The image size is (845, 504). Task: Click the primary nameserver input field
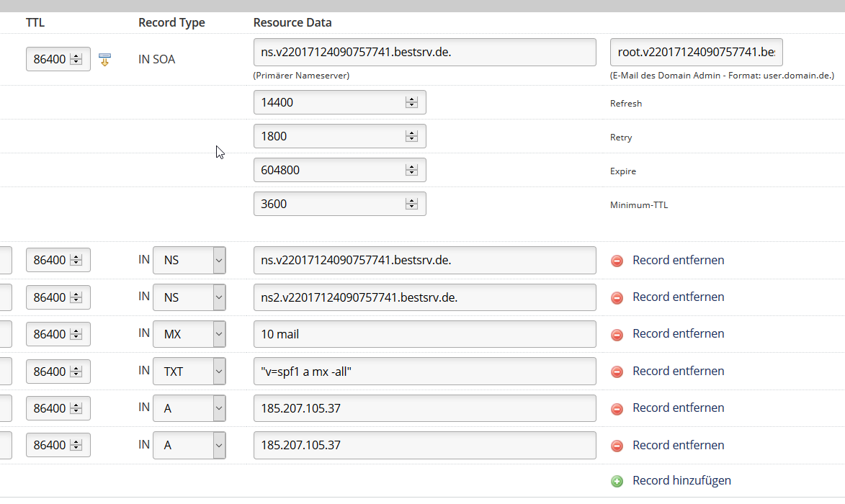(424, 53)
